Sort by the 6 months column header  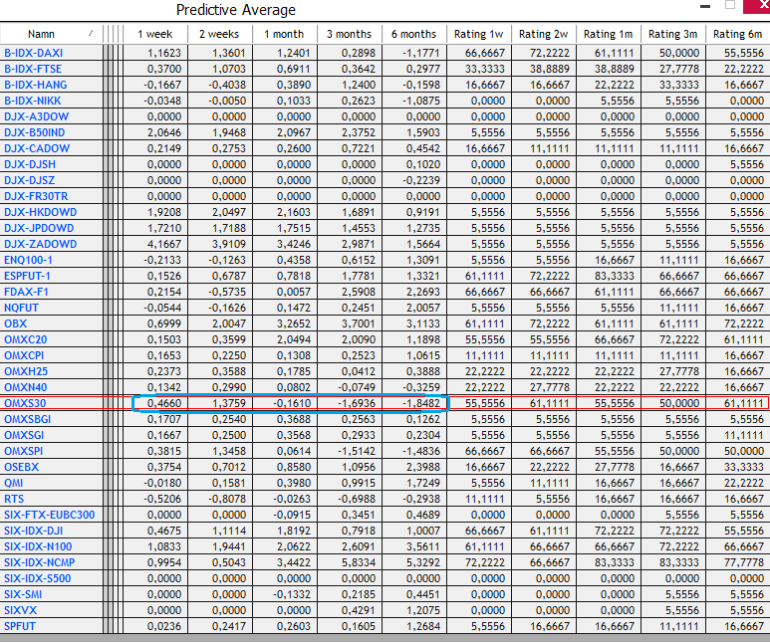pyautogui.click(x=414, y=34)
